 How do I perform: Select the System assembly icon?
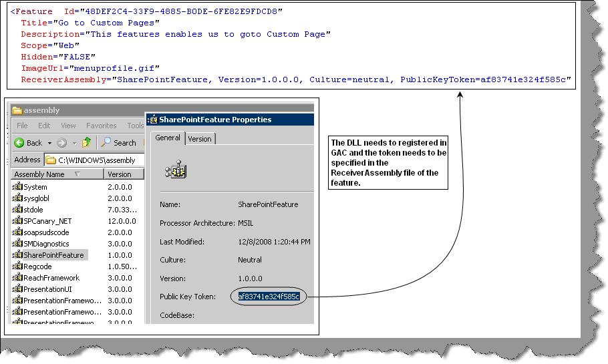click(17, 186)
